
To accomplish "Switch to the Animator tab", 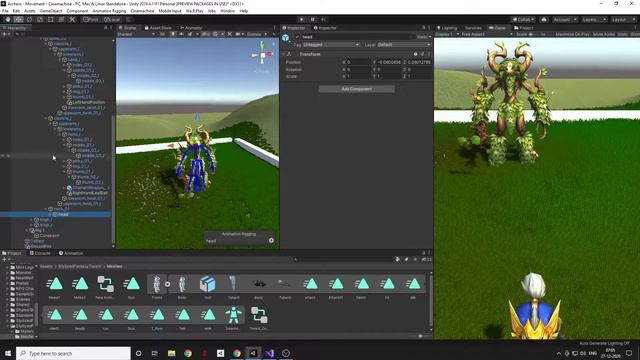I will [x=191, y=28].
